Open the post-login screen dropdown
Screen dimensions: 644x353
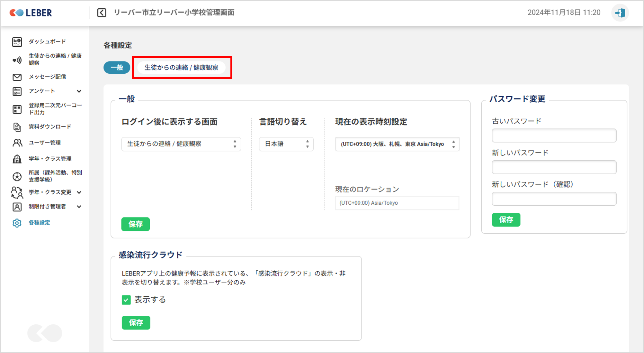click(x=181, y=144)
